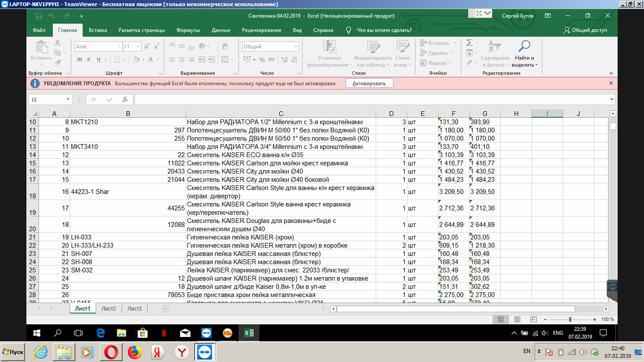Click the borders icon
644x362 pixels.
[x=117, y=59]
